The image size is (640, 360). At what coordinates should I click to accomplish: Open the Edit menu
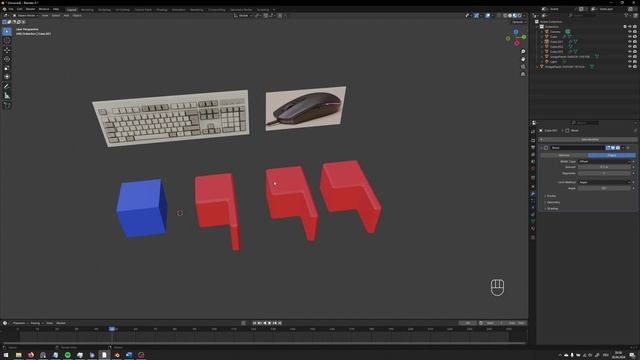pyautogui.click(x=20, y=9)
